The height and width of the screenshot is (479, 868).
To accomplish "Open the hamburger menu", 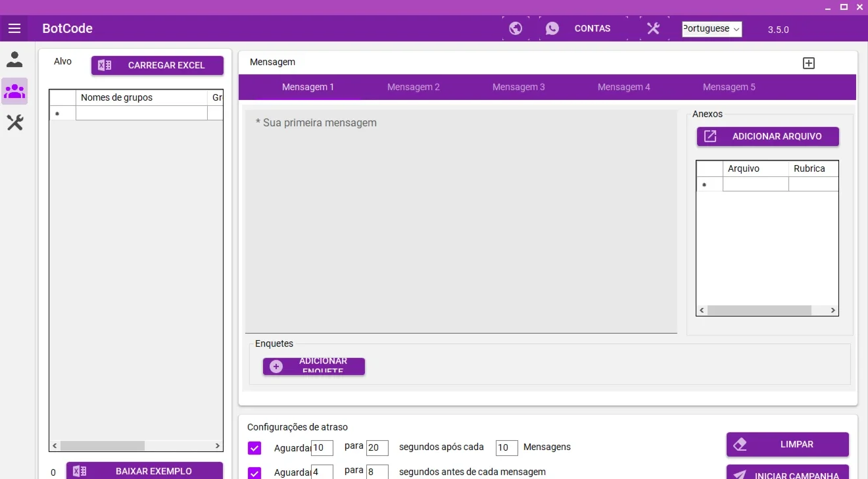I will (x=14, y=28).
